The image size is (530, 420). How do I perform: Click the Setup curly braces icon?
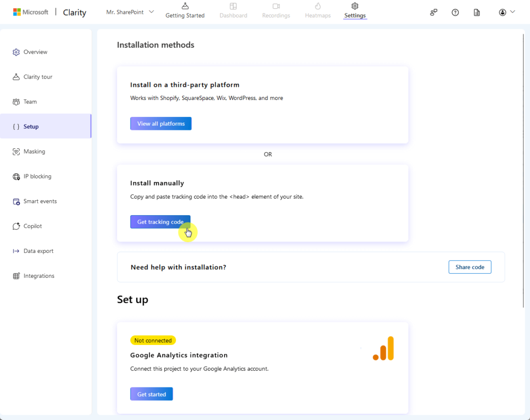coord(16,127)
